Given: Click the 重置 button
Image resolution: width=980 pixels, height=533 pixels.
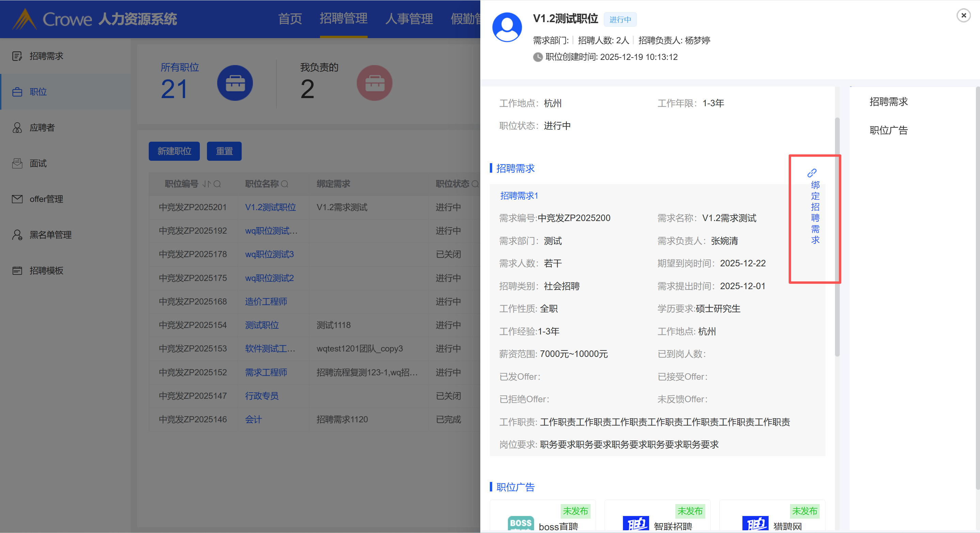Looking at the screenshot, I should click(x=224, y=151).
